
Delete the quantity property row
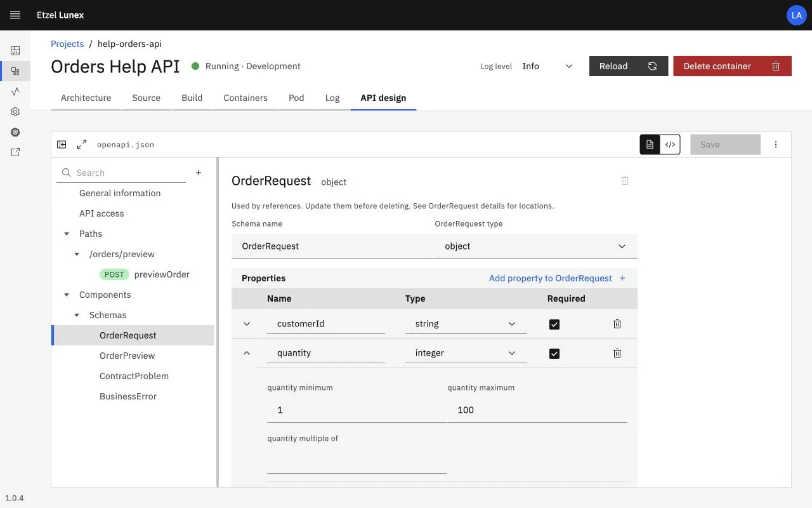[617, 353]
